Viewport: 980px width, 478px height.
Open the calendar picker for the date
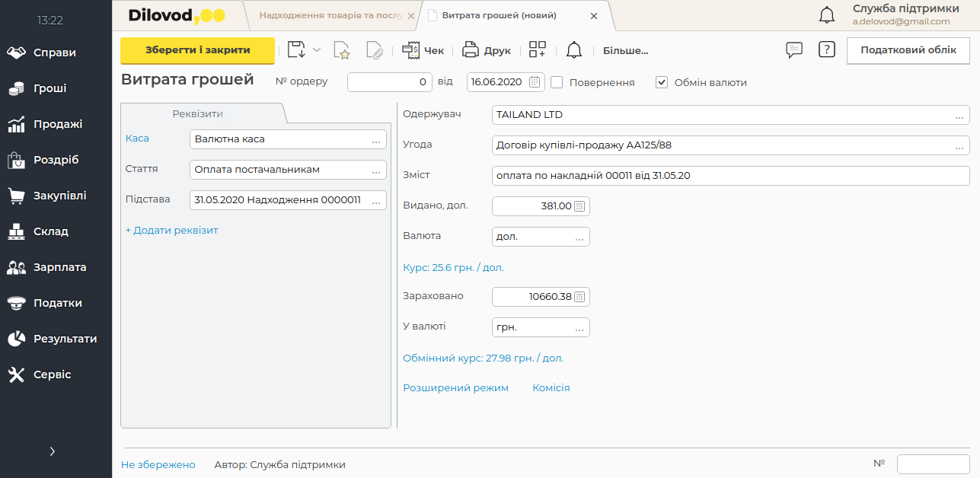[535, 82]
